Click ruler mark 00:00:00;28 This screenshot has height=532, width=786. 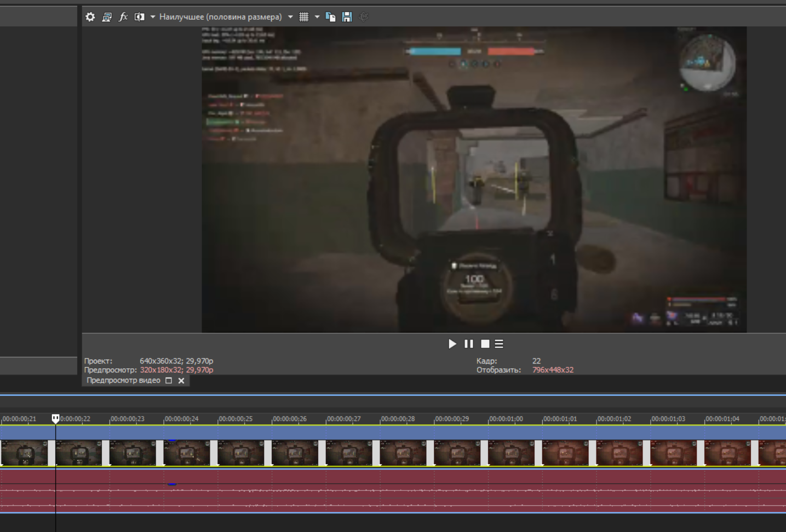pyautogui.click(x=398, y=419)
